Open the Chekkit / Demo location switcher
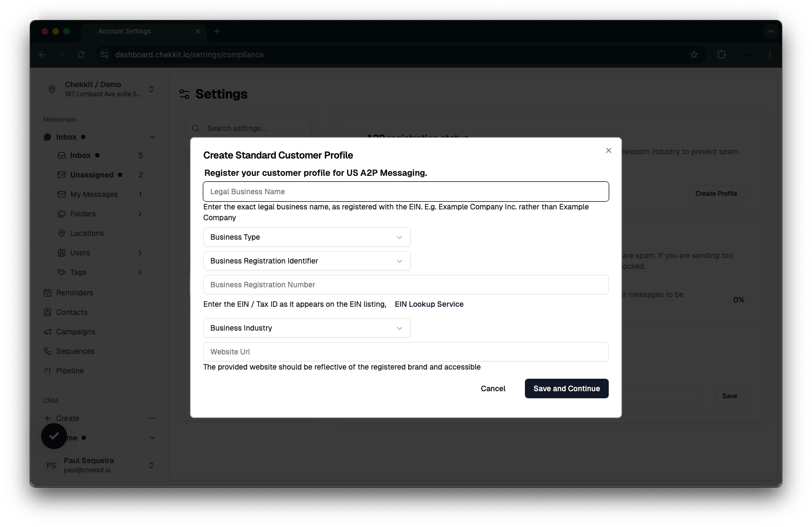Screen dimensions: 812x527 tap(101, 89)
